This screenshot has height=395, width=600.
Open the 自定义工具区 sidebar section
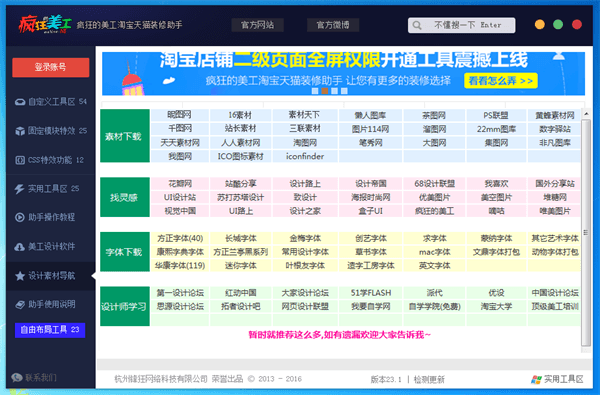pyautogui.click(x=51, y=102)
